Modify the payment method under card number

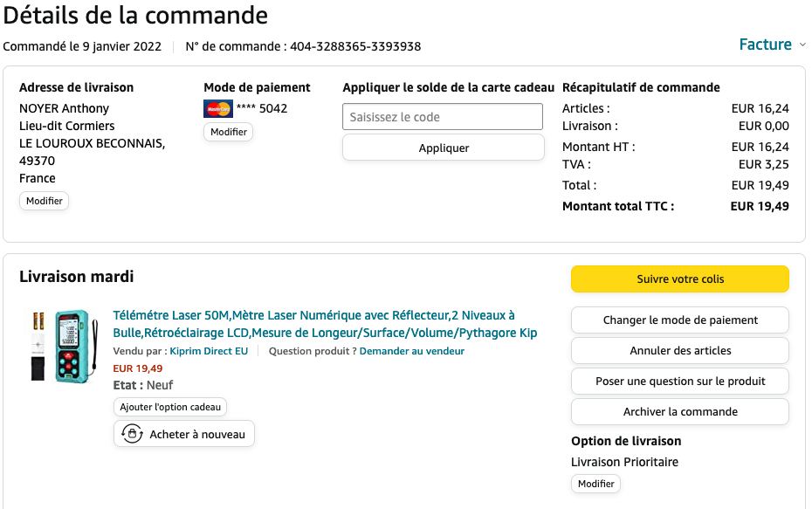(x=229, y=132)
